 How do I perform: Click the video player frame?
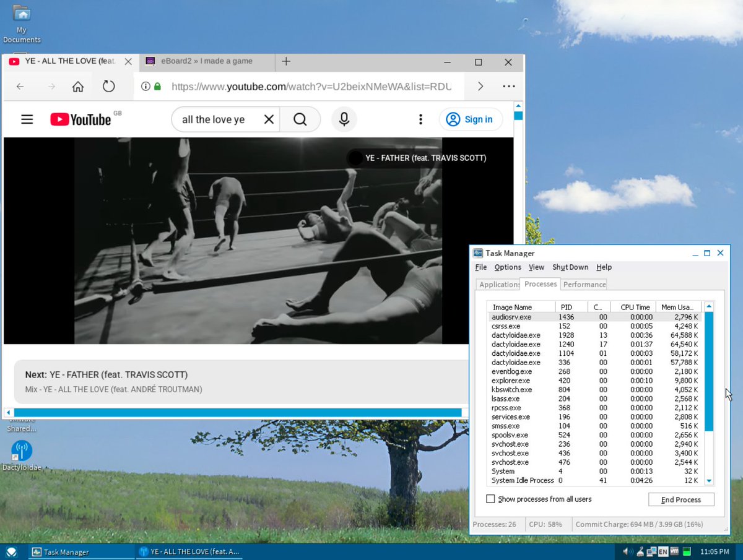click(258, 241)
